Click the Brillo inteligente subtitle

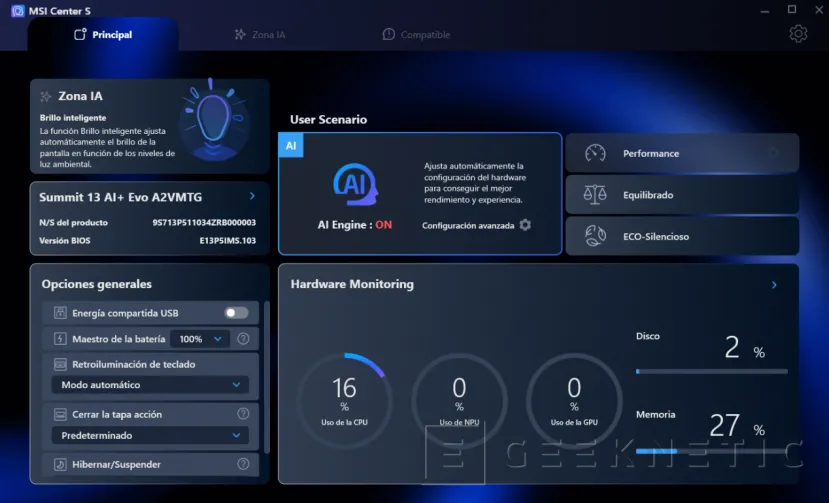(x=73, y=117)
